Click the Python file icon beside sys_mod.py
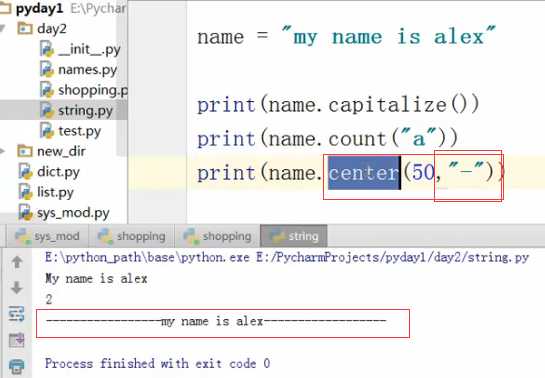Screen dimensions: 545x378 click(25, 213)
